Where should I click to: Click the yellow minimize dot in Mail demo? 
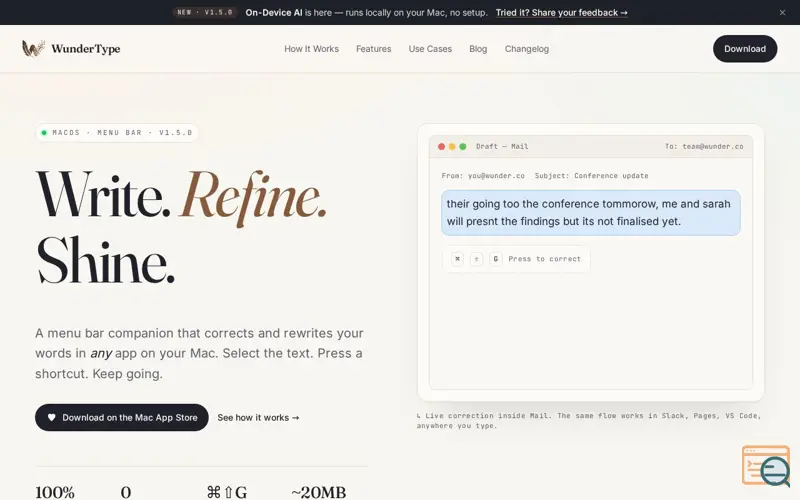click(x=452, y=146)
